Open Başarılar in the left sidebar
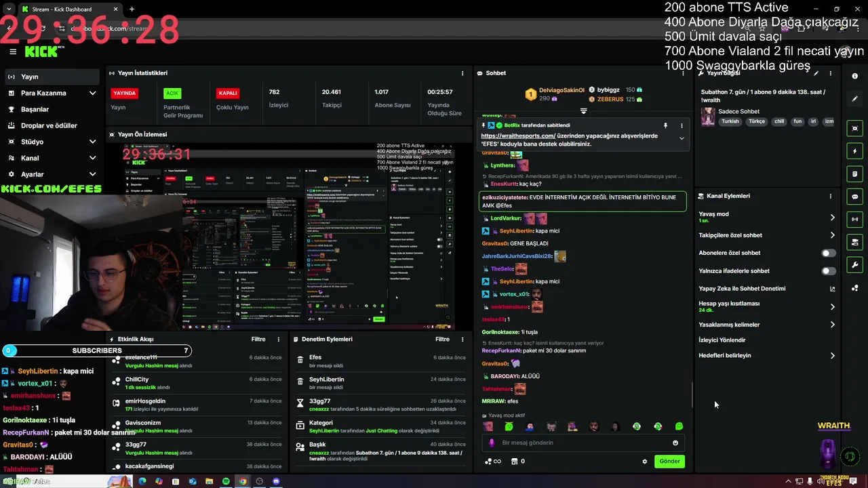This screenshot has height=488, width=868. [x=52, y=109]
